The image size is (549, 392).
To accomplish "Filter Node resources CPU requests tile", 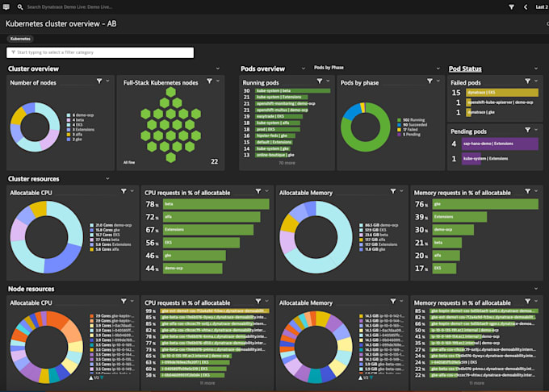I will (258, 301).
